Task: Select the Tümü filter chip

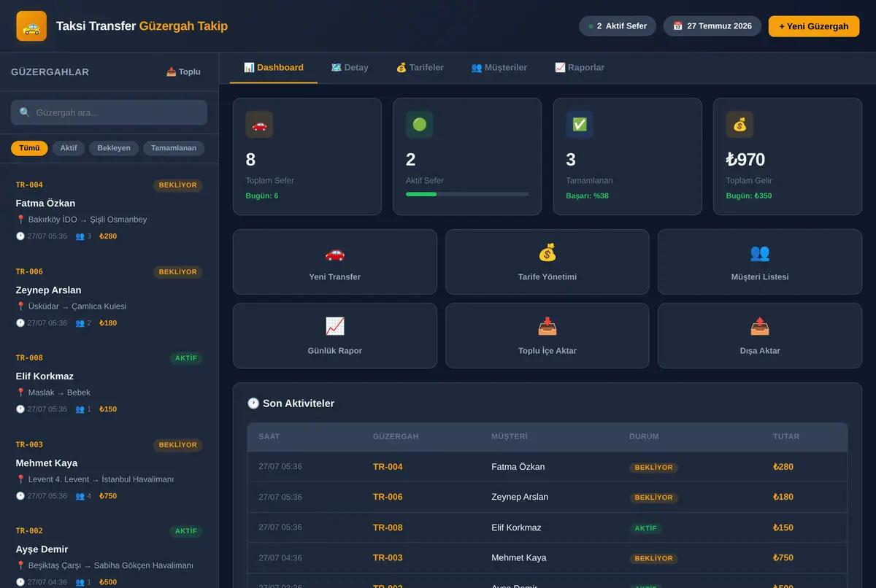Action: point(29,148)
